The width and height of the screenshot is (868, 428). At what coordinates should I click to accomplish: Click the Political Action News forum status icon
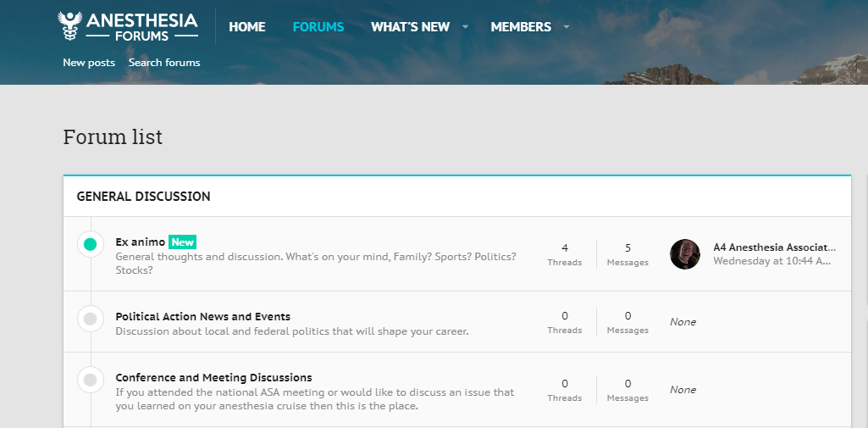(x=90, y=319)
